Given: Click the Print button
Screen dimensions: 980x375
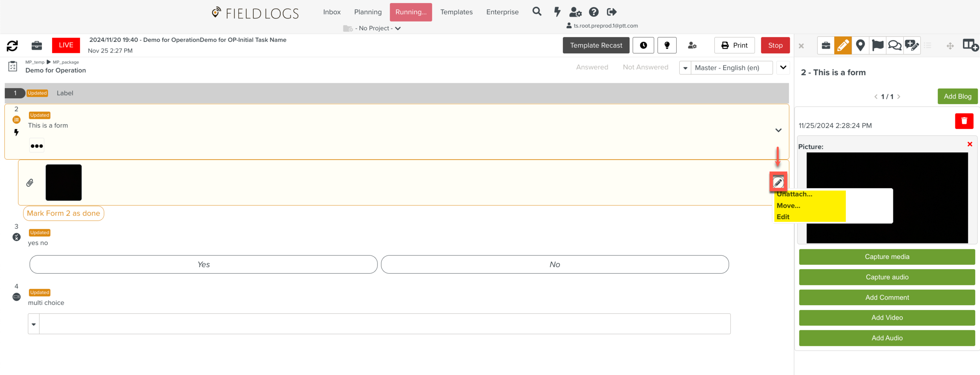Looking at the screenshot, I should point(734,45).
